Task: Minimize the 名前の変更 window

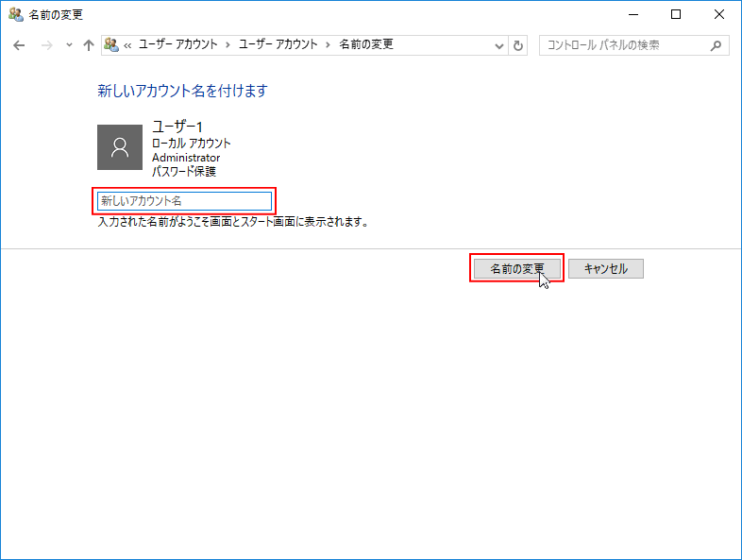Action: (x=633, y=14)
